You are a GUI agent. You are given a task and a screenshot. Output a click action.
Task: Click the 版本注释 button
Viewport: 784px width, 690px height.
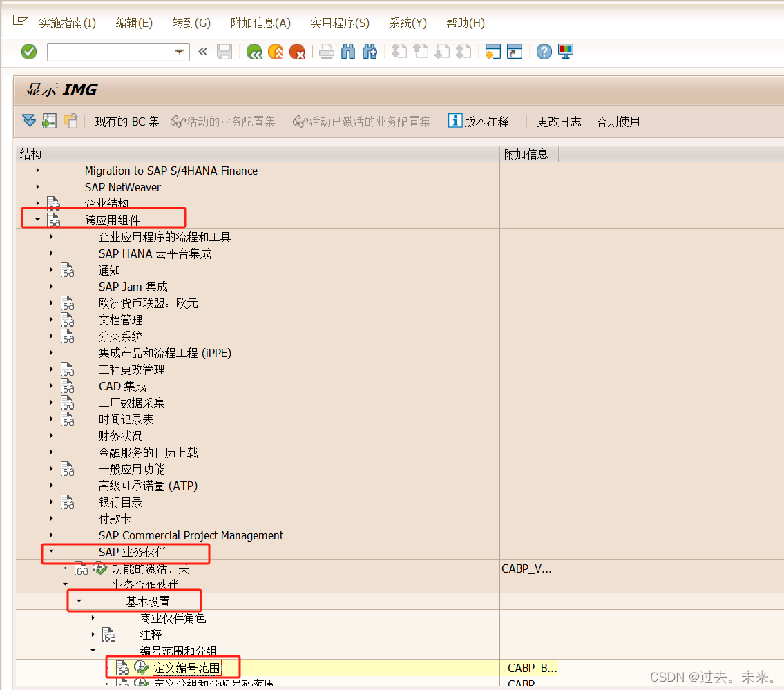[x=479, y=122]
